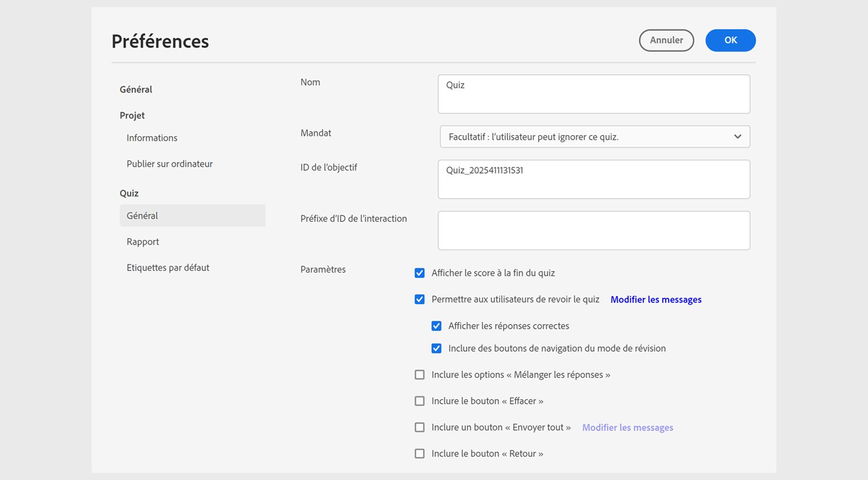Uncheck Permettre aux utilisateurs de revoir le quiz

point(419,299)
